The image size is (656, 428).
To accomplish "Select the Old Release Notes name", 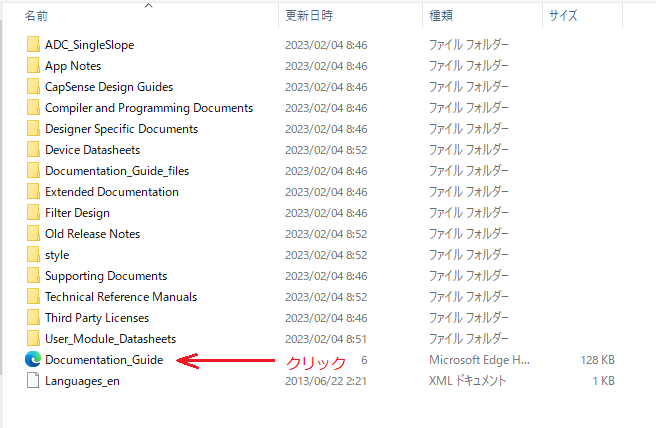I will 92,233.
